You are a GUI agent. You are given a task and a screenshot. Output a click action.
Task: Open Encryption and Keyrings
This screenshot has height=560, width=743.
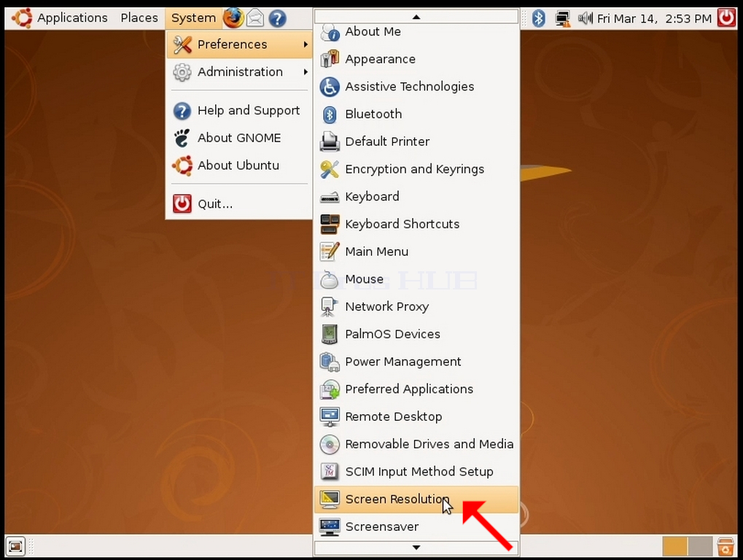[416, 169]
